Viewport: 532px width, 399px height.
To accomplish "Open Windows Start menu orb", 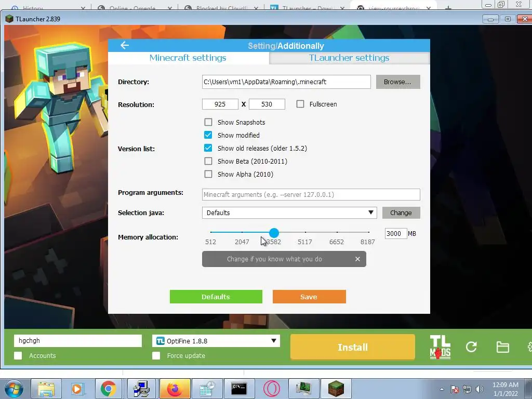I will click(14, 389).
